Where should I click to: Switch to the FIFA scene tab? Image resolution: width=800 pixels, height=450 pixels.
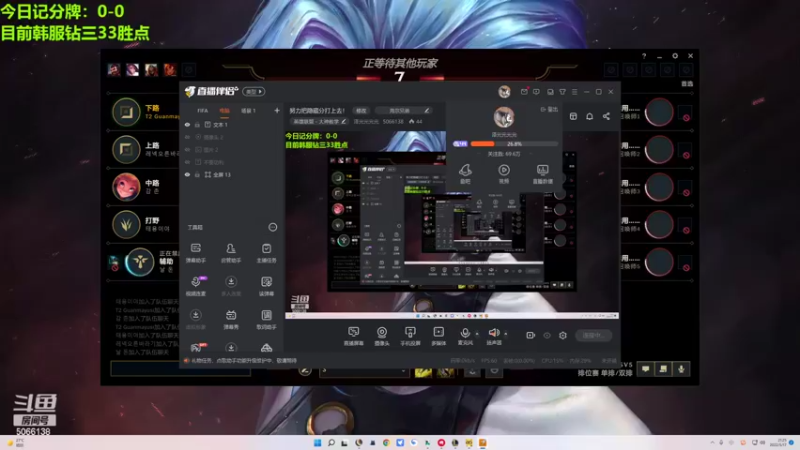203,110
